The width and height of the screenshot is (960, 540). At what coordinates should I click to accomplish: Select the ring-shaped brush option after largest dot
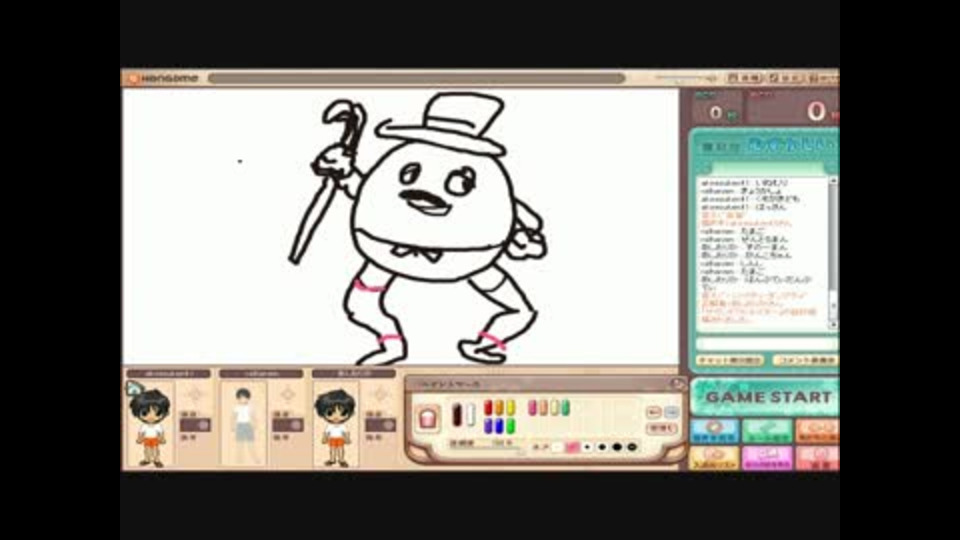pos(632,447)
